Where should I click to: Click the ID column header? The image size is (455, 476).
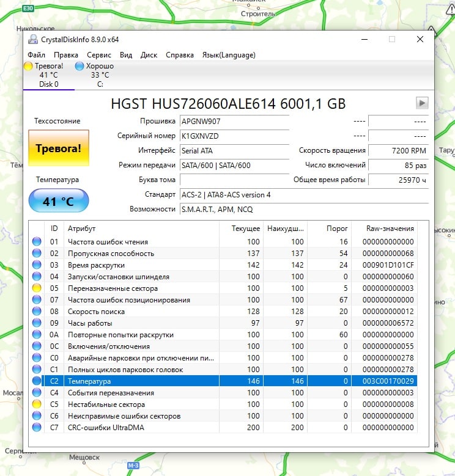click(x=54, y=229)
